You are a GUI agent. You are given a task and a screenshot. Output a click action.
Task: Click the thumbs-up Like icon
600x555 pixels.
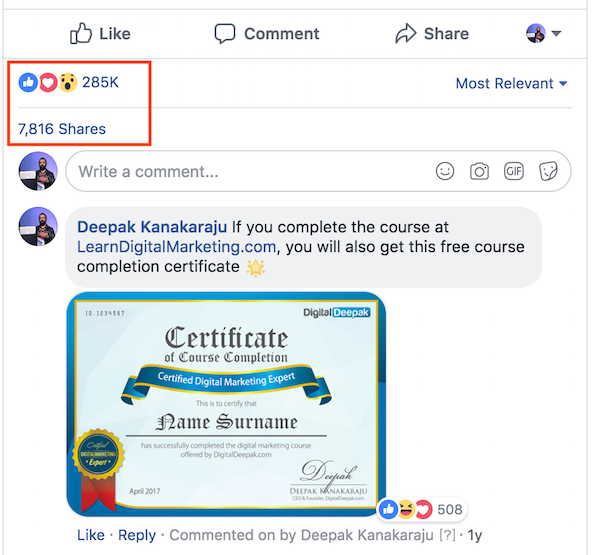coord(81,34)
